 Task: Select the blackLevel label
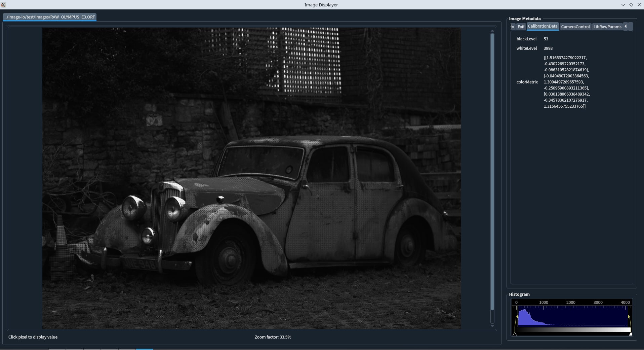pyautogui.click(x=526, y=39)
